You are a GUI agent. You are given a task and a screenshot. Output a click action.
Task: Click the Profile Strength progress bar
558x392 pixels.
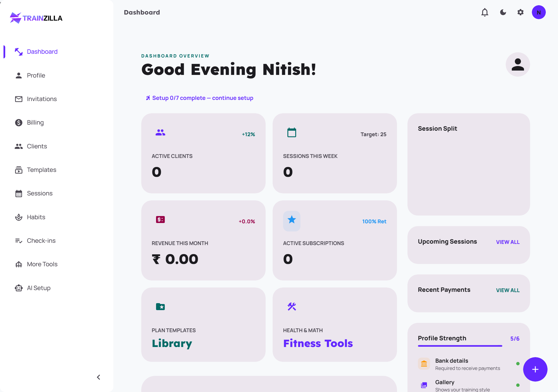click(460, 346)
